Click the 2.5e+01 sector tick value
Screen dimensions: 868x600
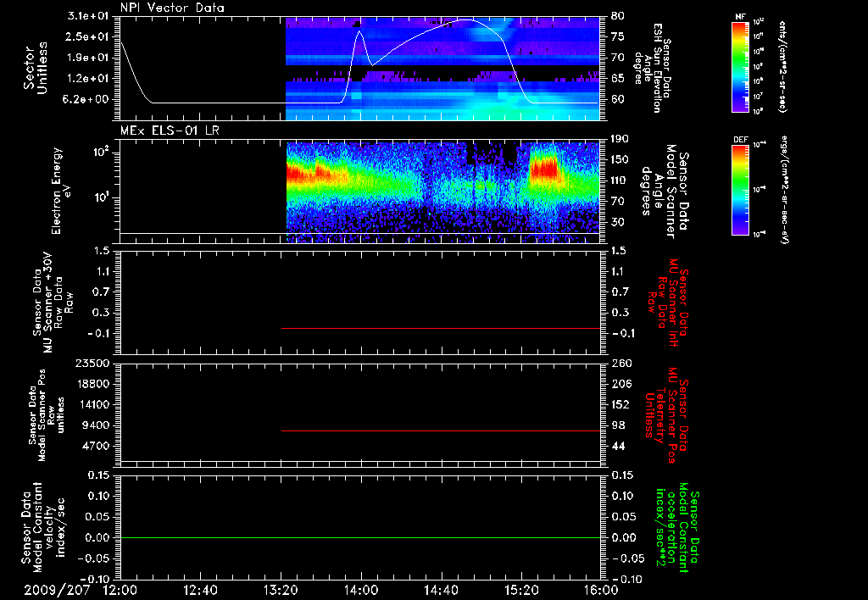pyautogui.click(x=87, y=36)
